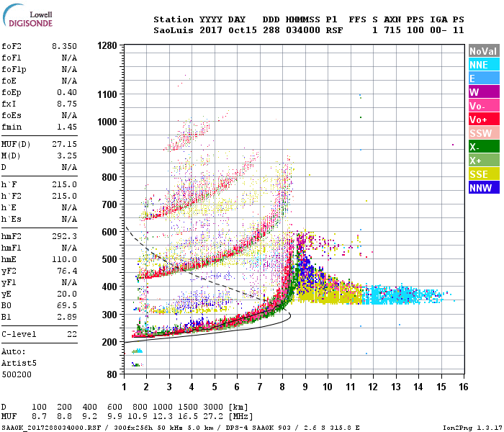504x432 pixels.
Task: Select the NoVal gray legend swatch
Action: [x=484, y=51]
